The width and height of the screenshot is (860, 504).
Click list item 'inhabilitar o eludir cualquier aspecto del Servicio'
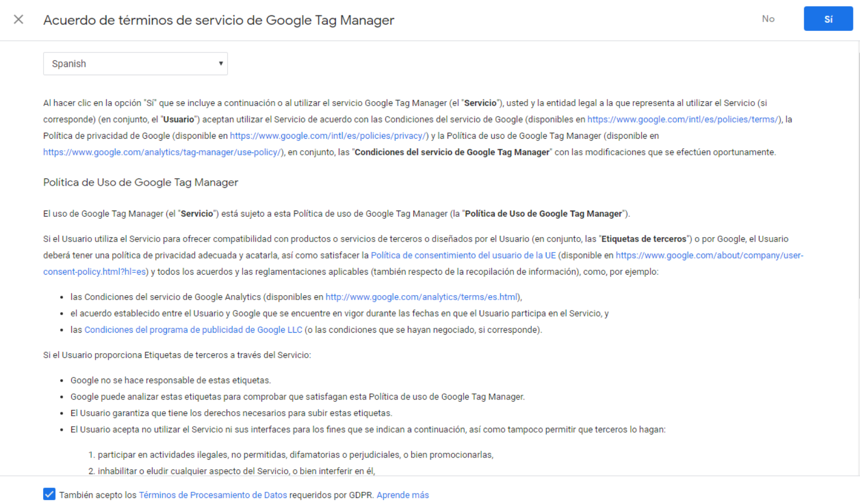pos(236,471)
